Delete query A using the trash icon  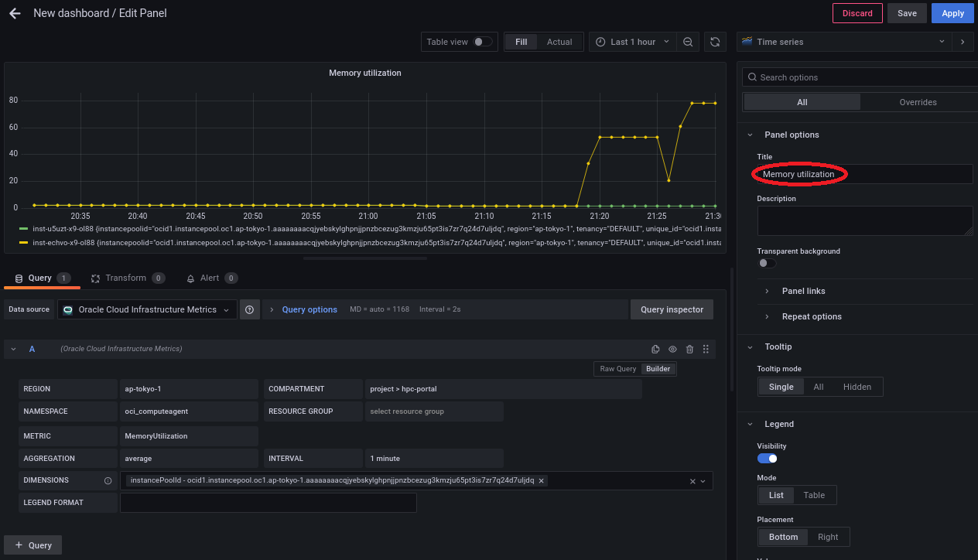point(689,350)
